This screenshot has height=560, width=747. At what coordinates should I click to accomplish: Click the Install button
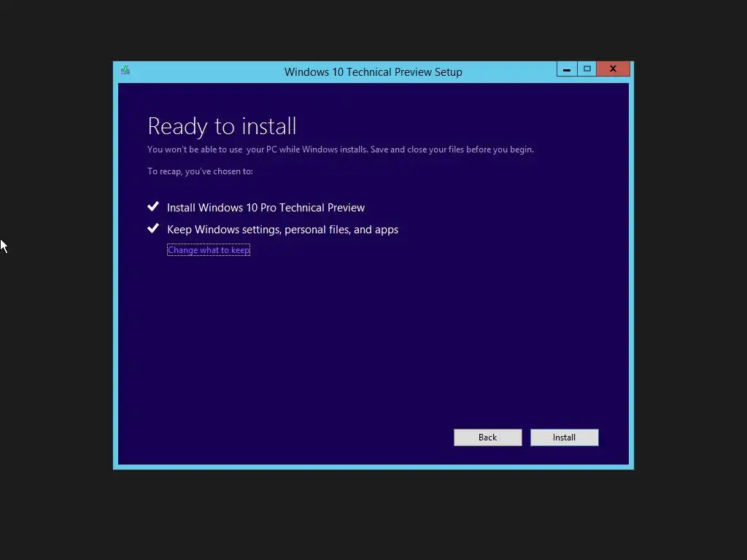pos(564,437)
